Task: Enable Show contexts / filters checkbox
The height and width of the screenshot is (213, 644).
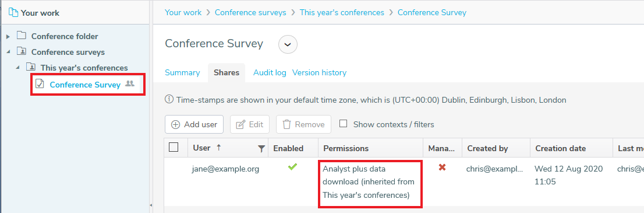Action: (344, 124)
